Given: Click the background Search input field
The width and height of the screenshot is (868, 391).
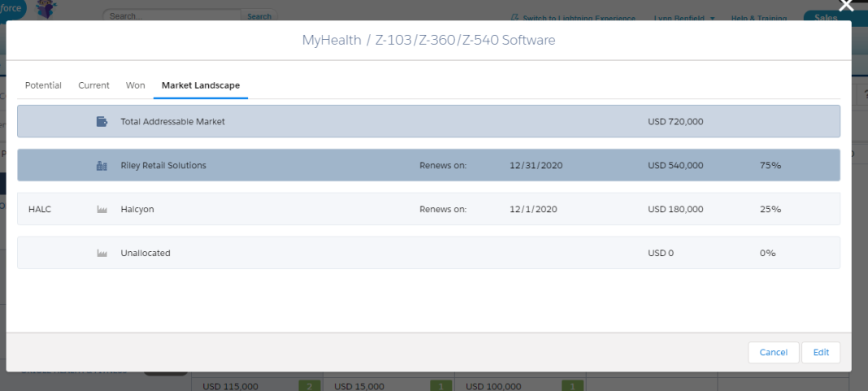Looking at the screenshot, I should pos(172,16).
